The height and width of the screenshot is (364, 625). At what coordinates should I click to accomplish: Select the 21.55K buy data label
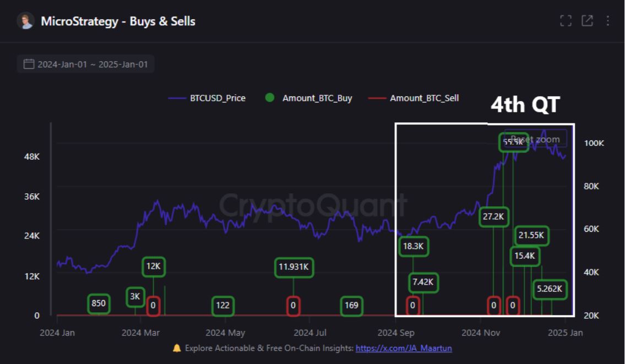(x=531, y=236)
